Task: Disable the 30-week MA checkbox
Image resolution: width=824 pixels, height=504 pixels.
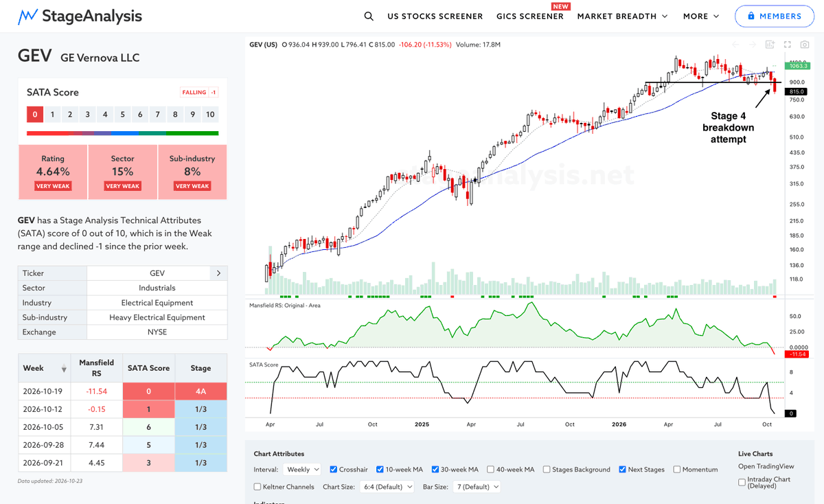Action: 435,470
